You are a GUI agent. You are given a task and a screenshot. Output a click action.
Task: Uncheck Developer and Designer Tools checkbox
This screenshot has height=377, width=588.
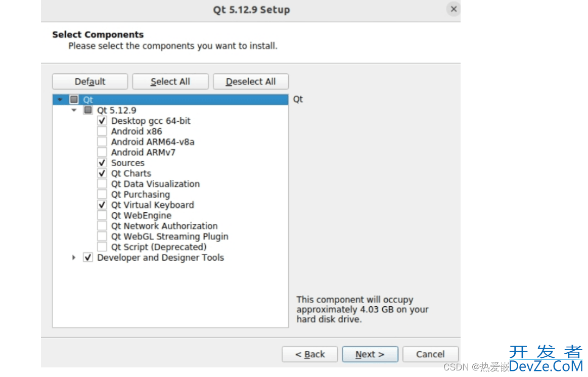88,257
